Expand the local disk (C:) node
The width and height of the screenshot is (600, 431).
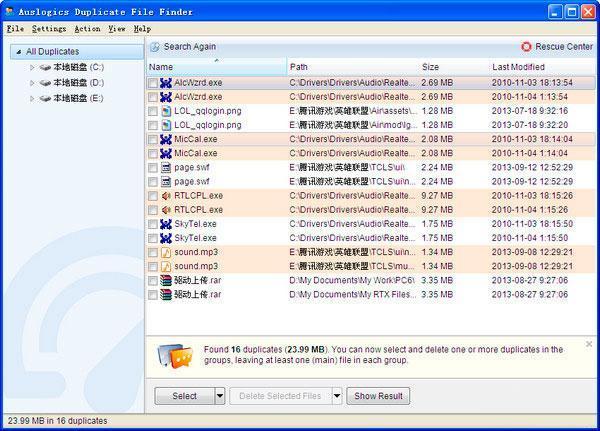32,67
